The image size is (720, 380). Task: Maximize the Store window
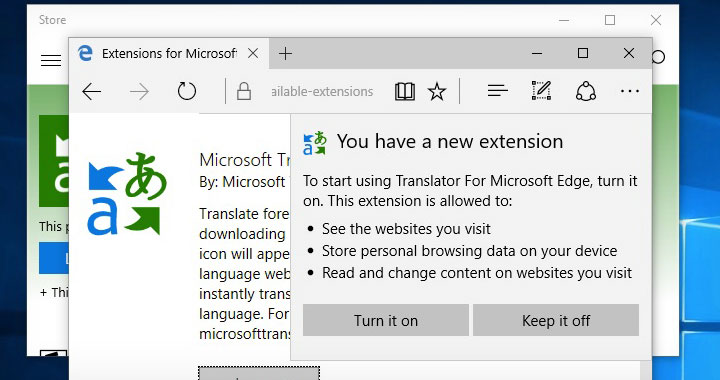pyautogui.click(x=610, y=20)
